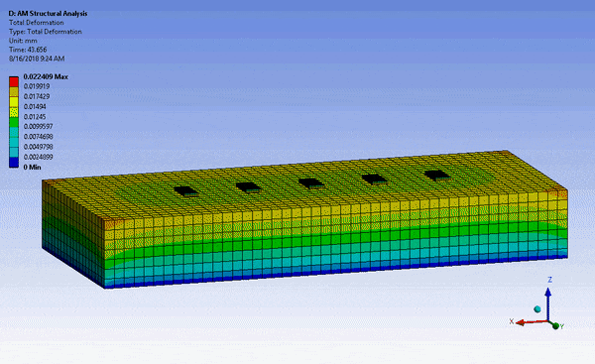Click the legend value 0.019919
Screen dimensions: 595x364
point(37,86)
